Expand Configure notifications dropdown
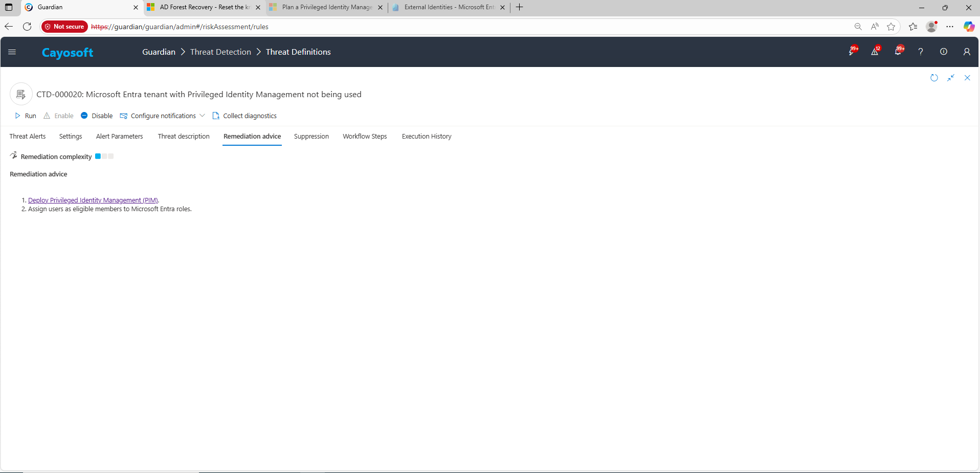The width and height of the screenshot is (980, 473). [x=202, y=116]
